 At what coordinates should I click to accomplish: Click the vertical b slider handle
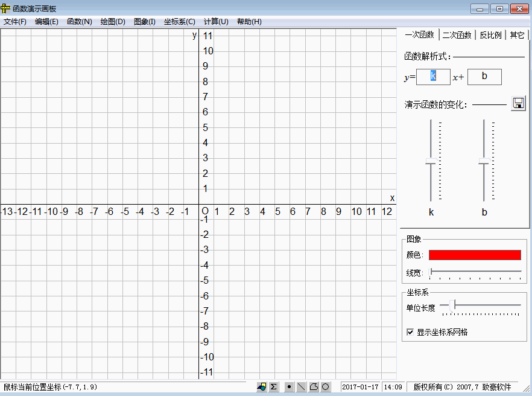pos(484,161)
